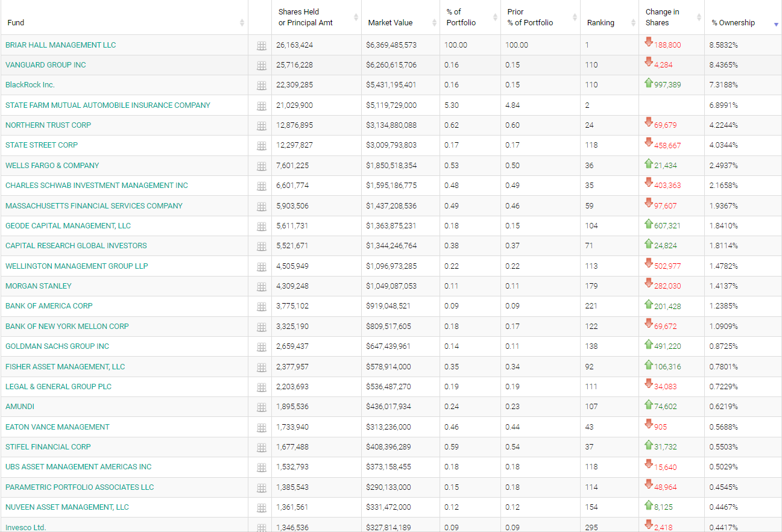Sort by % of Portfolio column
The width and height of the screenshot is (782, 532).
[470, 17]
